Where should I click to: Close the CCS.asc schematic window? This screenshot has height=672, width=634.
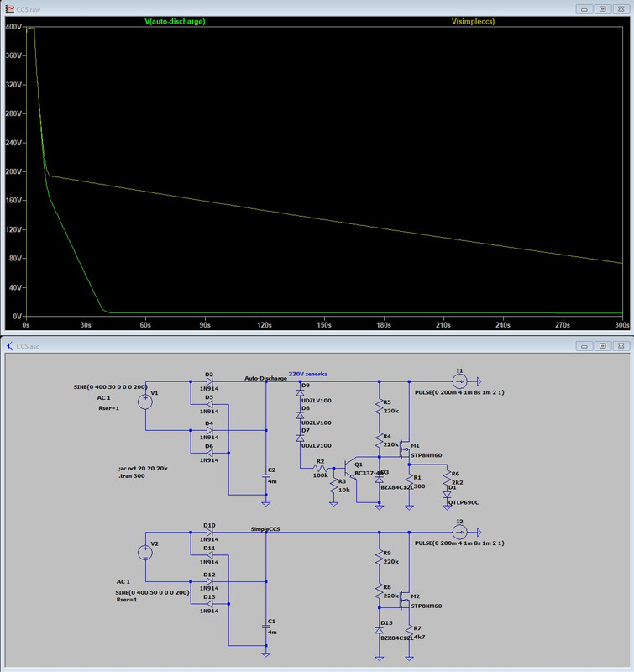tap(621, 346)
